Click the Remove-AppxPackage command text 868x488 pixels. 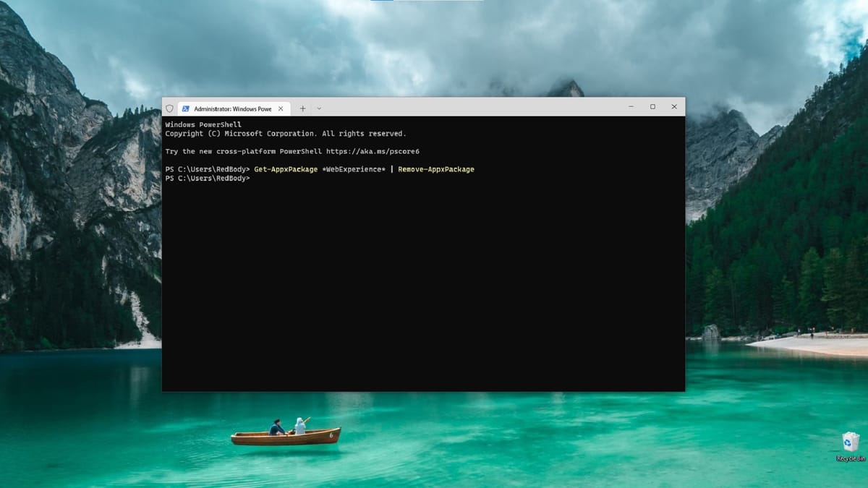click(435, 169)
